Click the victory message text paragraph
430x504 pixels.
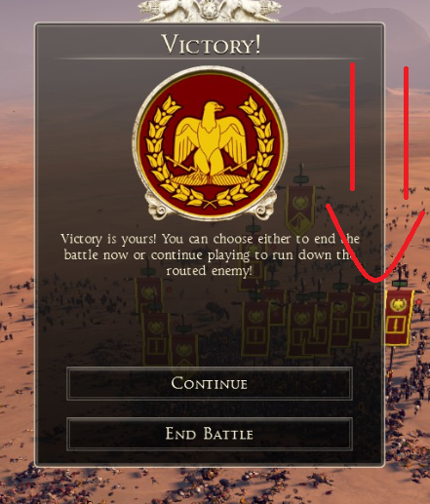210,254
